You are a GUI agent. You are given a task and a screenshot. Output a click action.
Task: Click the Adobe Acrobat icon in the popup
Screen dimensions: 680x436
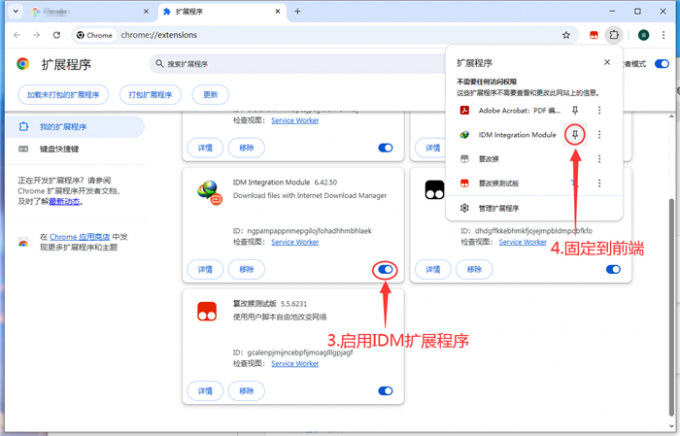coord(464,111)
